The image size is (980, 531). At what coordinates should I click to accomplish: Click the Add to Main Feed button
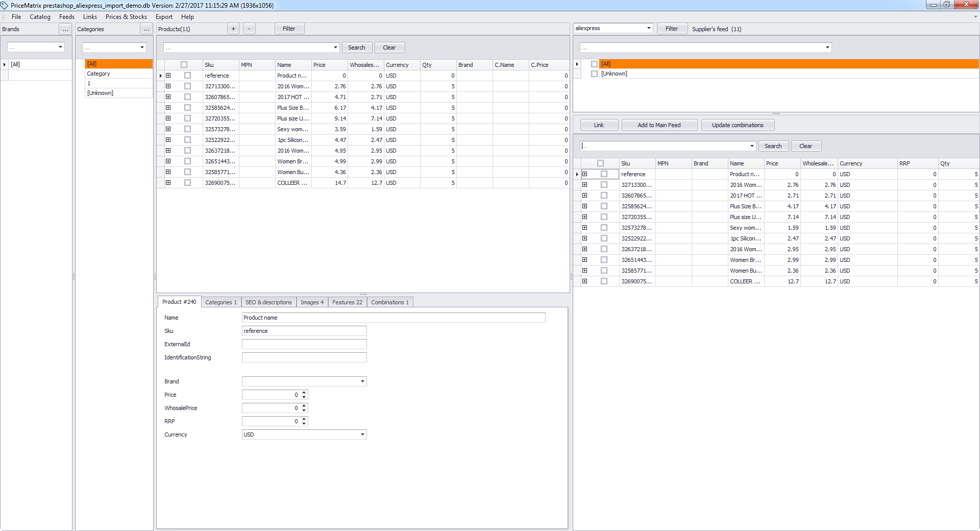[659, 125]
